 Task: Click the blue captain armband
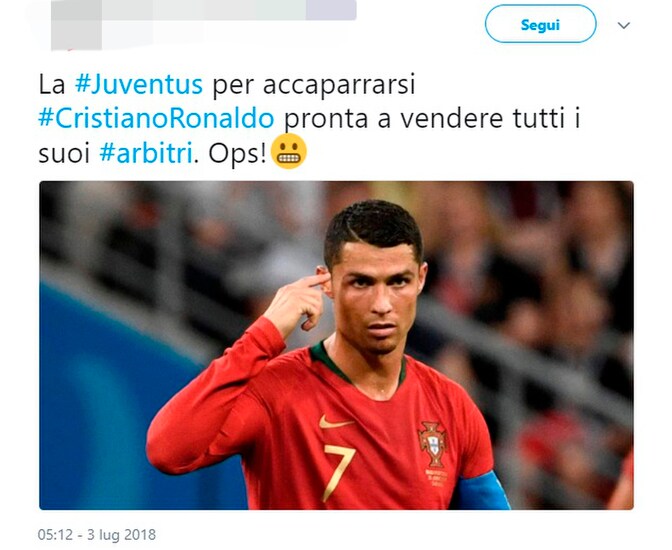coord(480,491)
